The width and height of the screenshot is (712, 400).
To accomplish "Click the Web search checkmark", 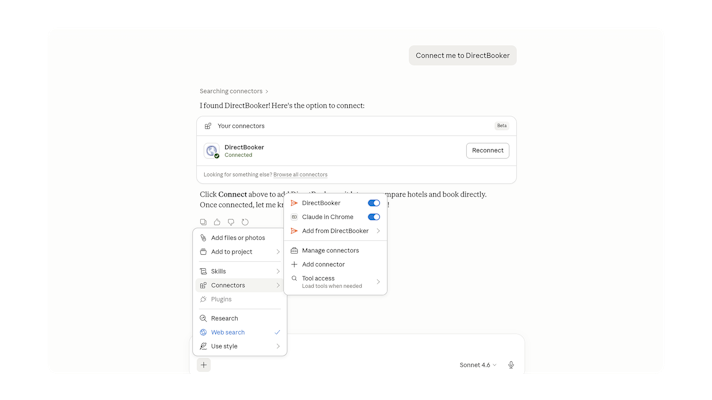I will pyautogui.click(x=277, y=332).
